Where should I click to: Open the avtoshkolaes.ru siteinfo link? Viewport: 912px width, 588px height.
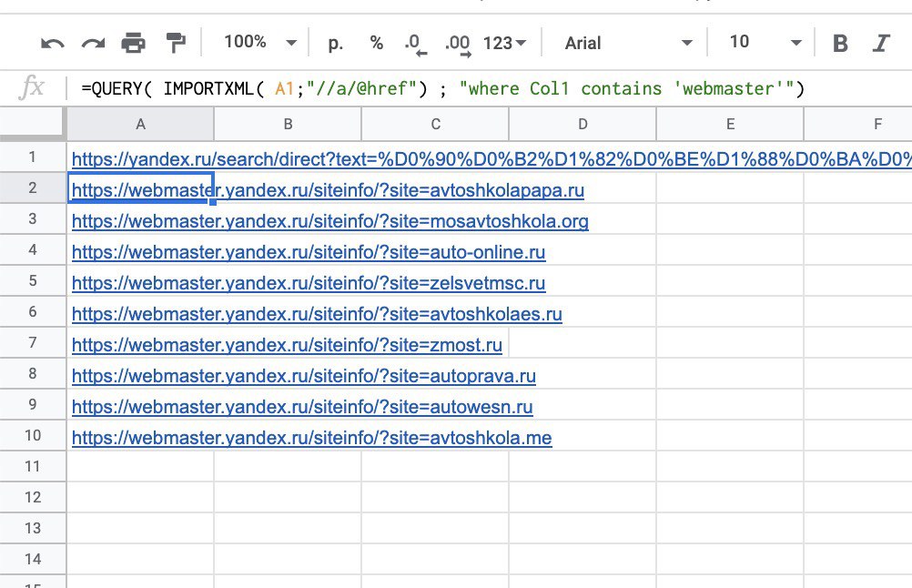(317, 314)
